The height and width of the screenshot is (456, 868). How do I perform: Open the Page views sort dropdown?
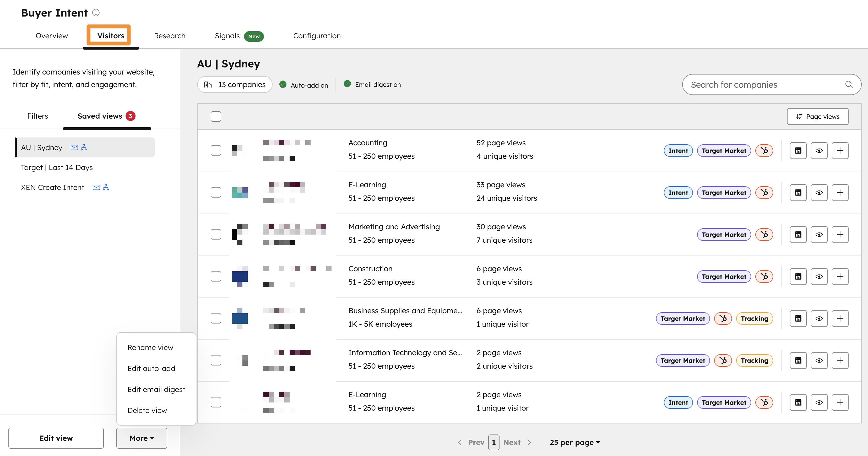[817, 116]
